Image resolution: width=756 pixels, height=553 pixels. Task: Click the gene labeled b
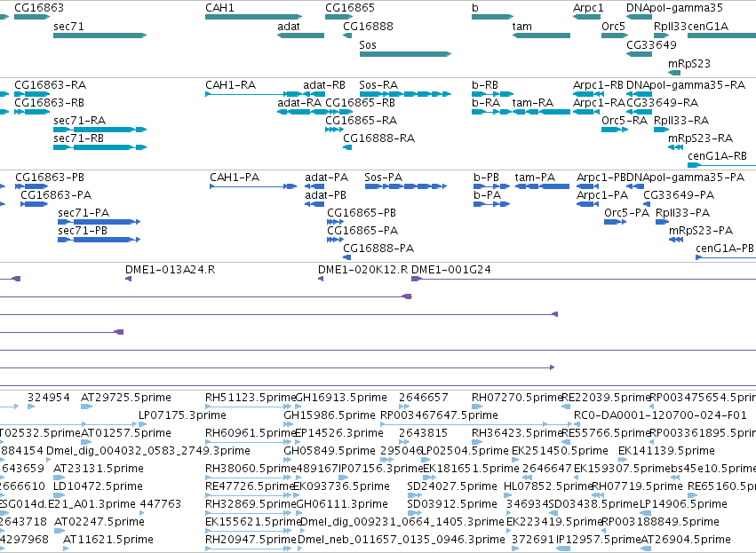coord(493,17)
